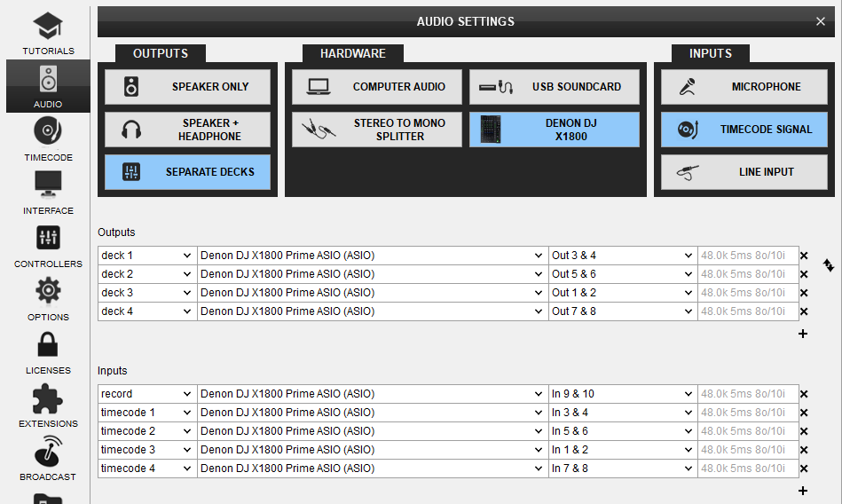Select the Computer Audio hardware option
Viewport: 842px width, 504px height.
click(377, 87)
